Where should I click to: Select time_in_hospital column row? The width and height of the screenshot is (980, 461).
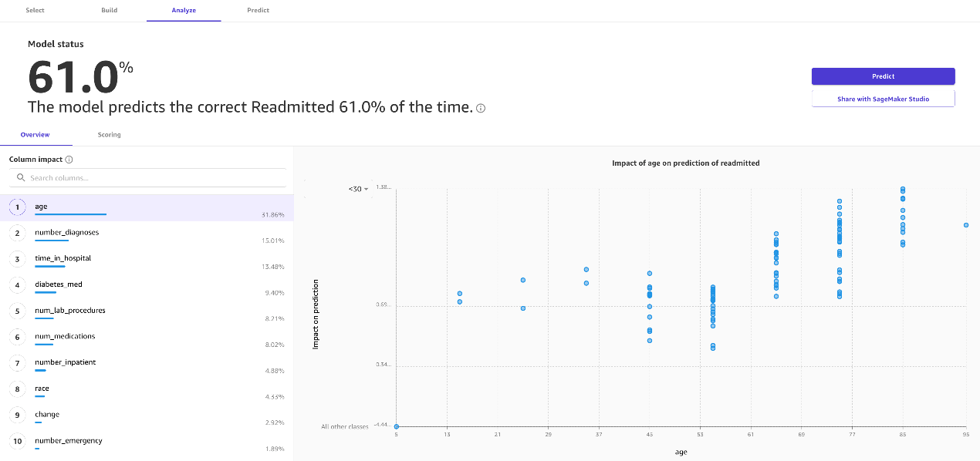(147, 260)
